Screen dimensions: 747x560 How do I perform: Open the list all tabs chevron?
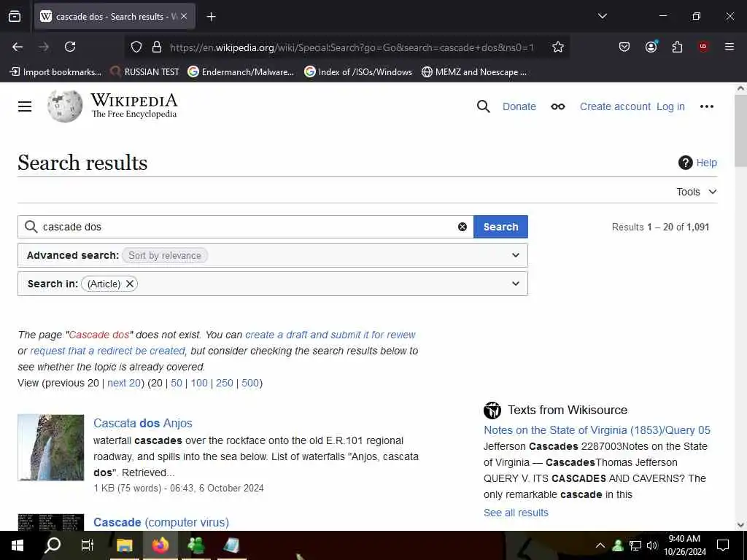[x=602, y=16]
